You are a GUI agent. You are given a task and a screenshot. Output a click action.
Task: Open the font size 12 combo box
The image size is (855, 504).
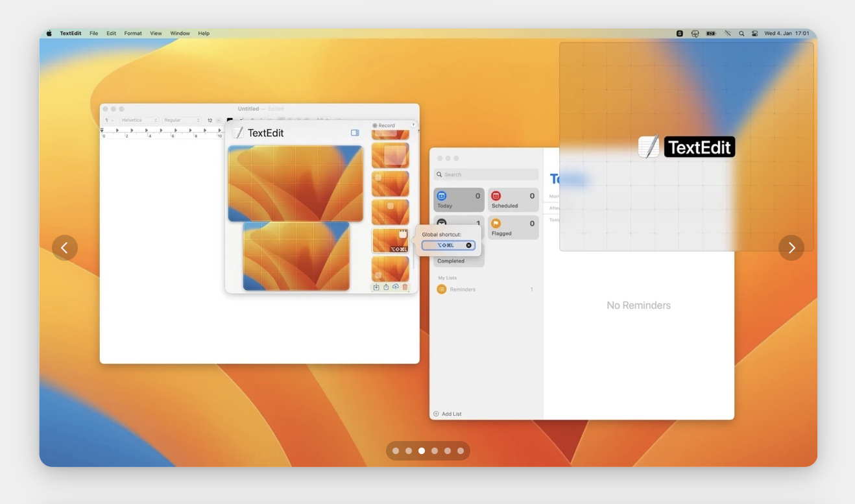(x=213, y=120)
